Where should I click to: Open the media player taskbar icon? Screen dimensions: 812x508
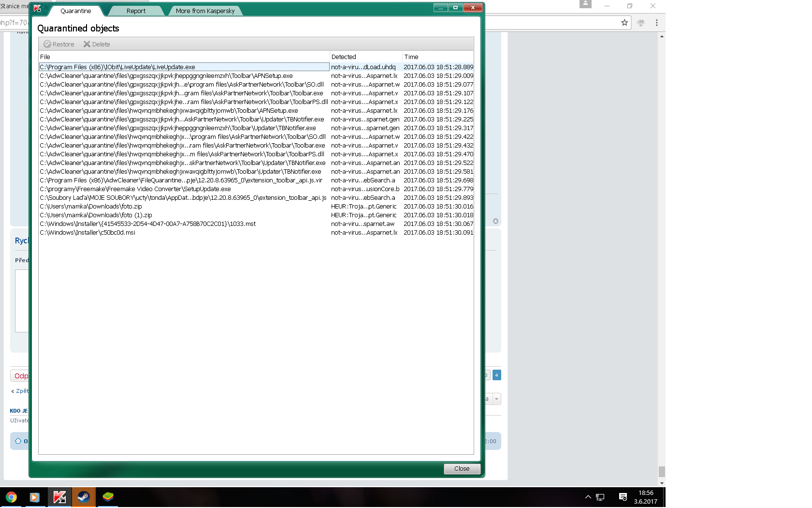tap(34, 497)
